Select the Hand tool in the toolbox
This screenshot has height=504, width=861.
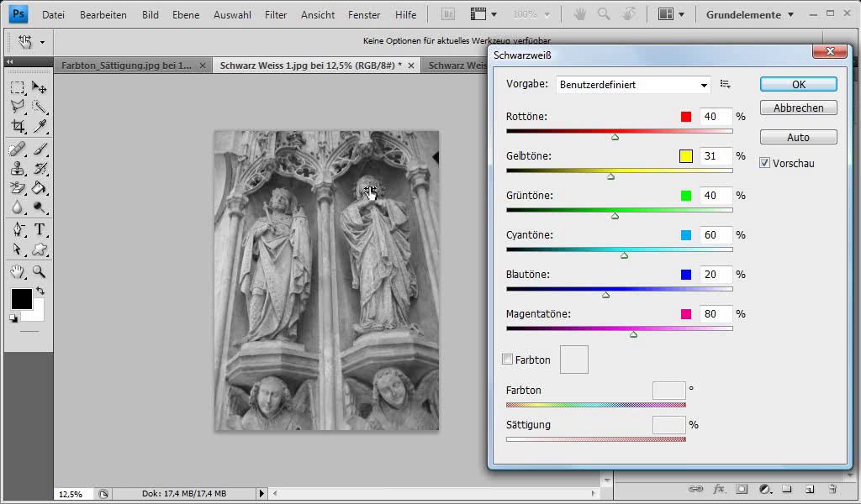18,271
